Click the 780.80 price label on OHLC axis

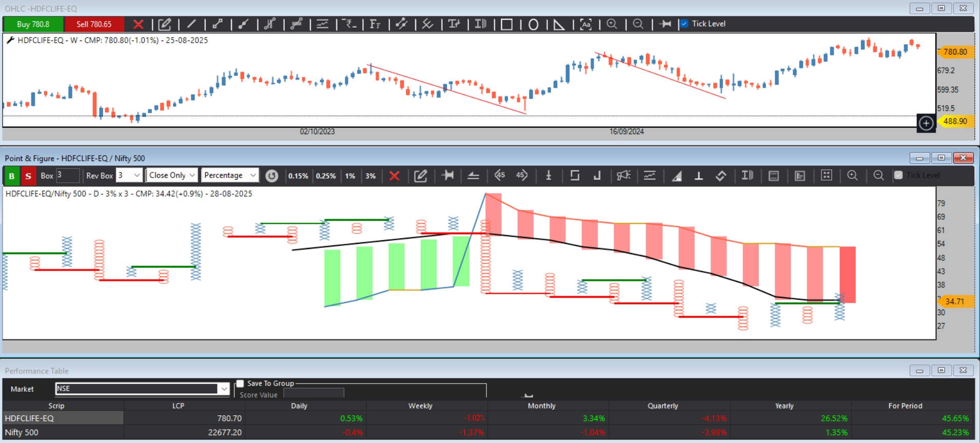click(955, 52)
